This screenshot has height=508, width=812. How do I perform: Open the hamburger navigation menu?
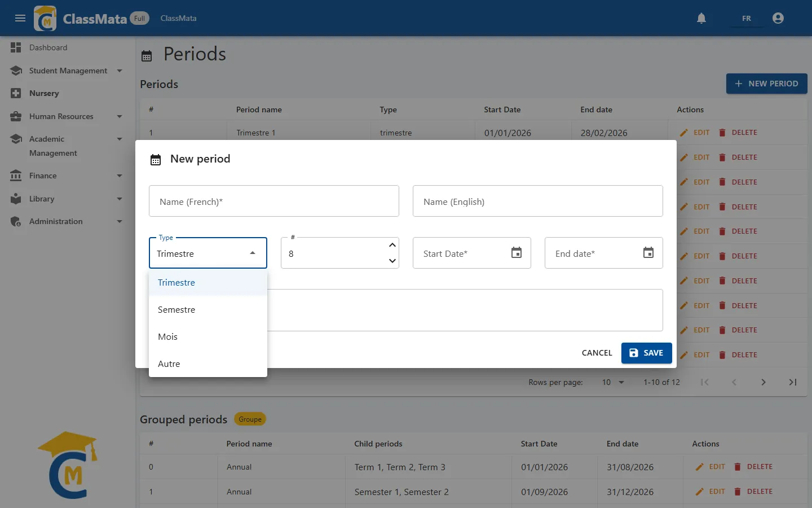tap(20, 18)
